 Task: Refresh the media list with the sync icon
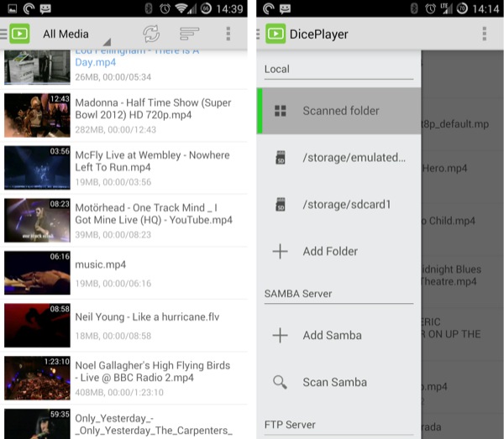point(151,34)
